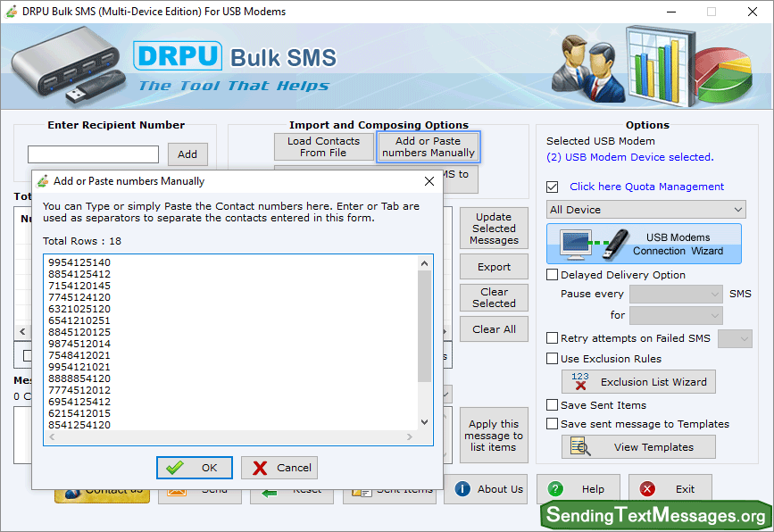
Task: Click the numbers list vertical scrollbar thumb
Action: (425, 326)
